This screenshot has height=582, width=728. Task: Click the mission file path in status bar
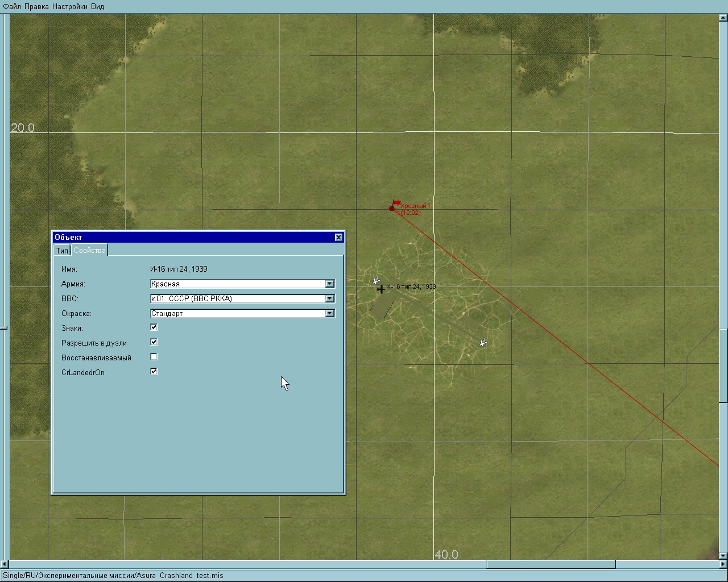[113, 575]
